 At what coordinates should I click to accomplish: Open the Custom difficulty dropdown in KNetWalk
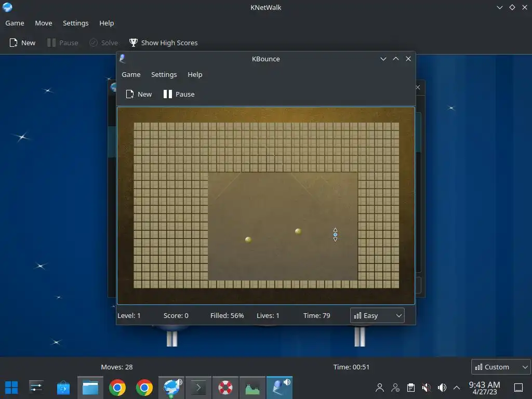(x=501, y=367)
